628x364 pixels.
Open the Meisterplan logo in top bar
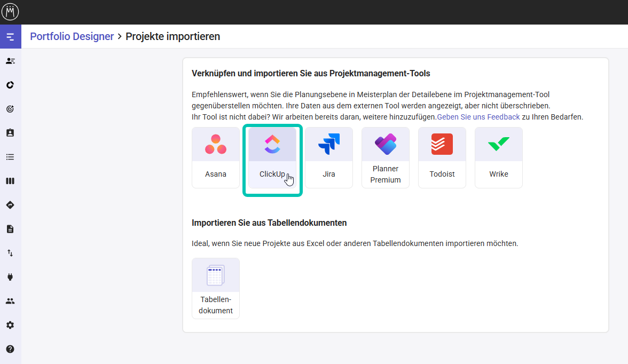point(10,12)
